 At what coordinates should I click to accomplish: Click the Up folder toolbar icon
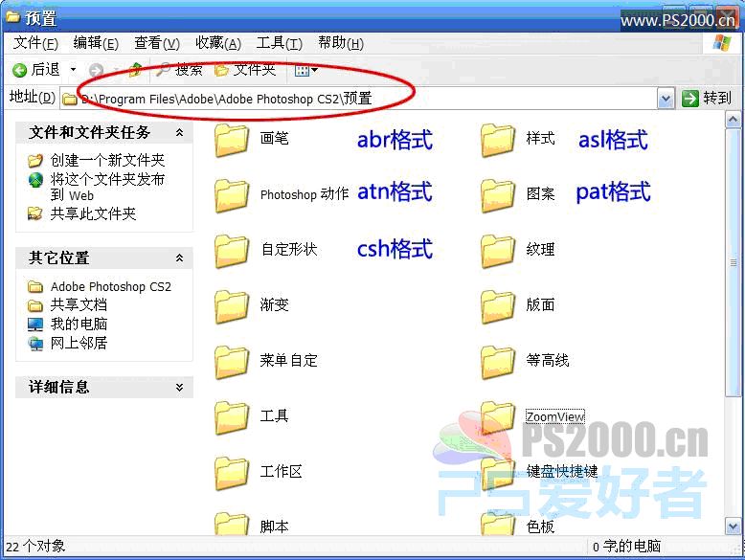coord(135,70)
